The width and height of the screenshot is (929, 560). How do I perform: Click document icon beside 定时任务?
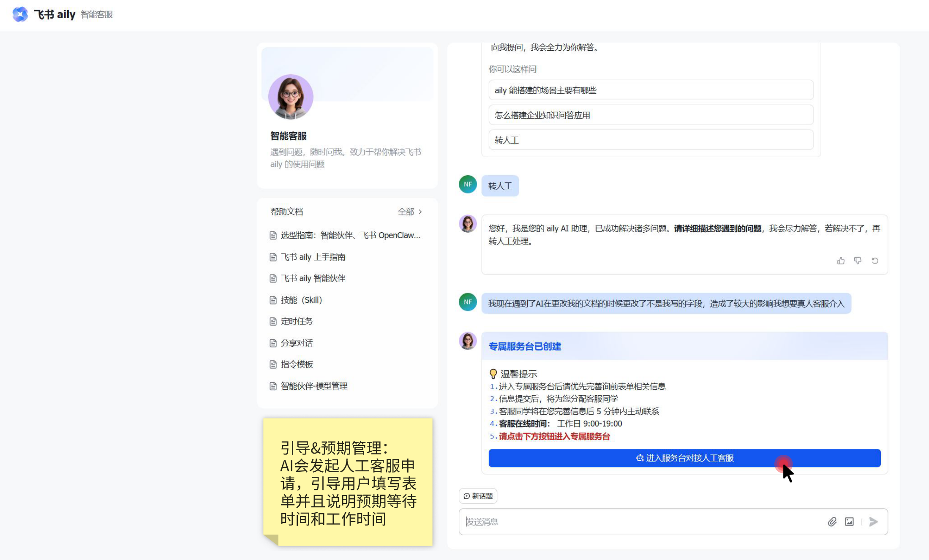click(x=273, y=321)
